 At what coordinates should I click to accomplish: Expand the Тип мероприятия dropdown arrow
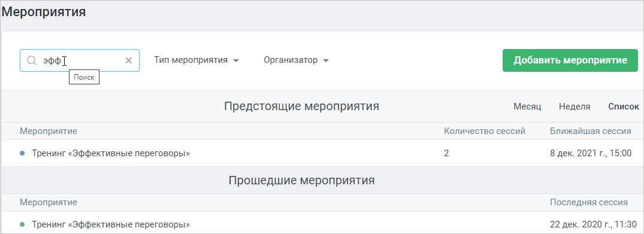tap(236, 61)
